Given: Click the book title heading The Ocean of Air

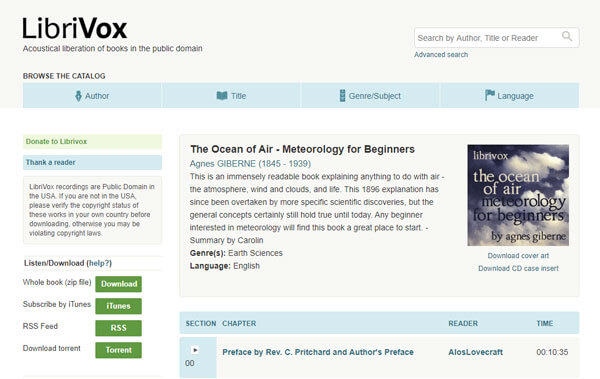Looking at the screenshot, I should pyautogui.click(x=302, y=149).
